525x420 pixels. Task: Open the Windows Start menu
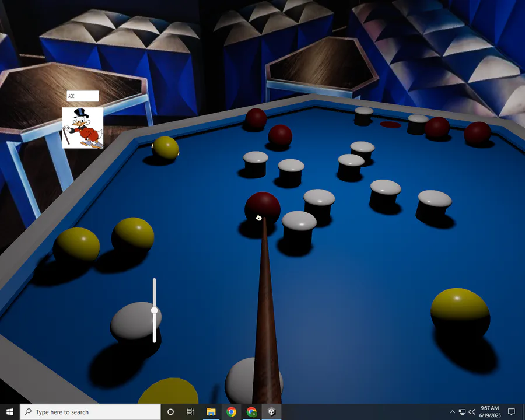pyautogui.click(x=10, y=412)
